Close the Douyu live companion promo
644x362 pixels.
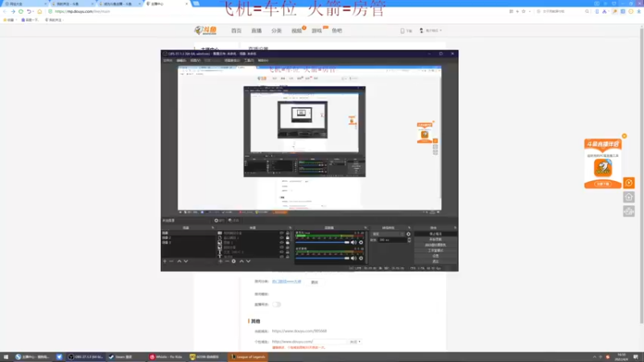tap(625, 136)
